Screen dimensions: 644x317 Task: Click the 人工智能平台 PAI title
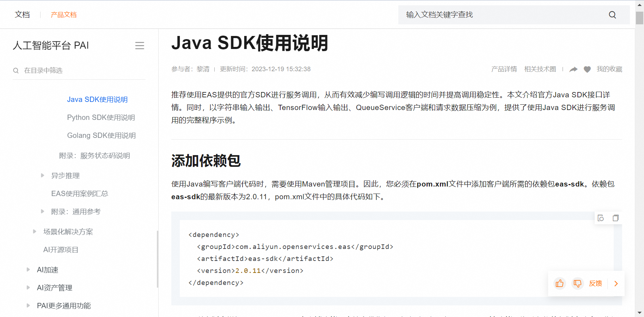tap(51, 45)
